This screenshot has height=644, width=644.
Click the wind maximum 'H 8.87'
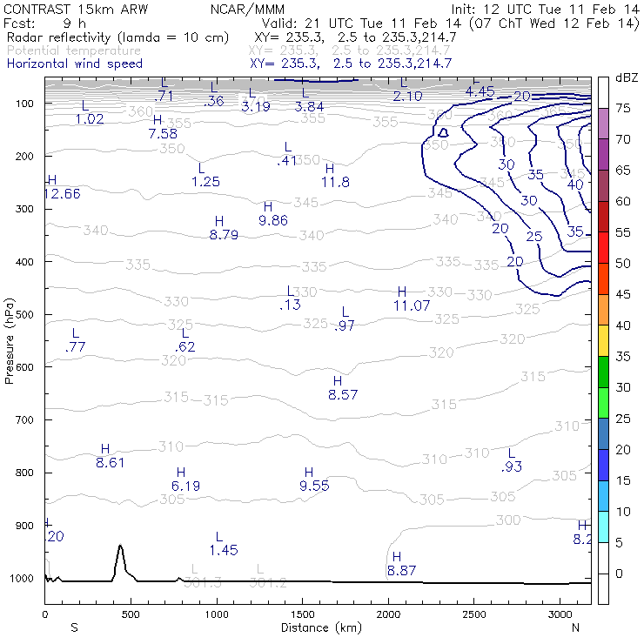click(401, 564)
